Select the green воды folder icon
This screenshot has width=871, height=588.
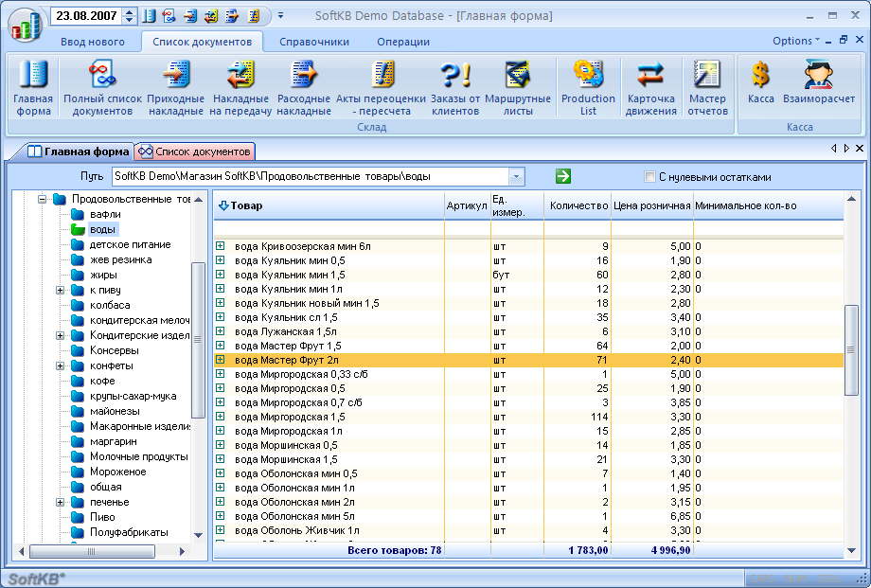pyautogui.click(x=78, y=229)
